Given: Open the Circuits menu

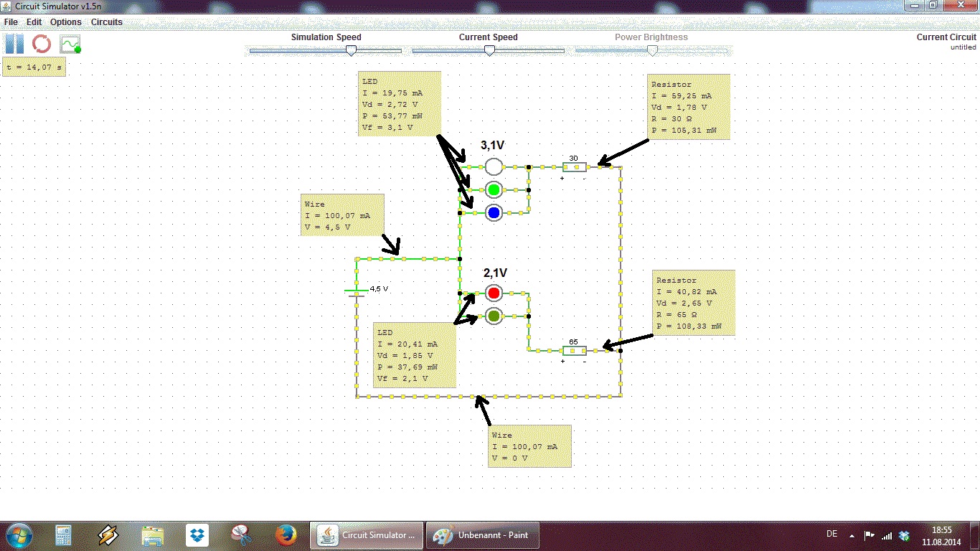Looking at the screenshot, I should coord(106,22).
